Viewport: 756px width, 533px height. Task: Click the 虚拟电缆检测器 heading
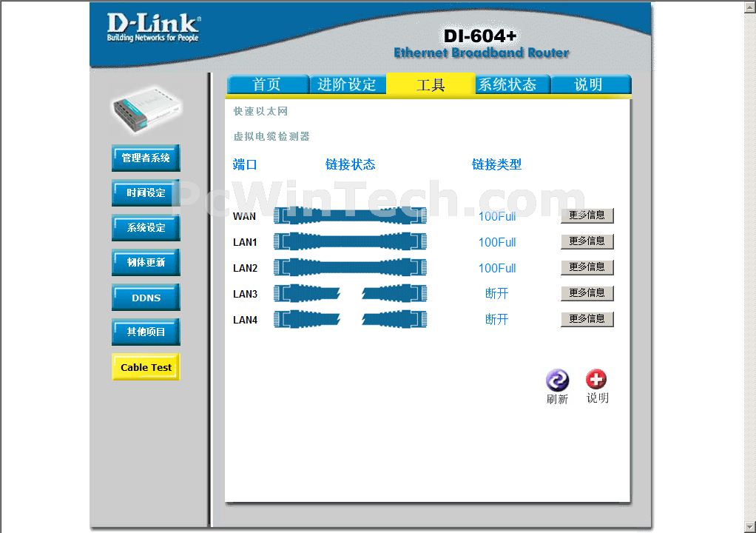[271, 136]
